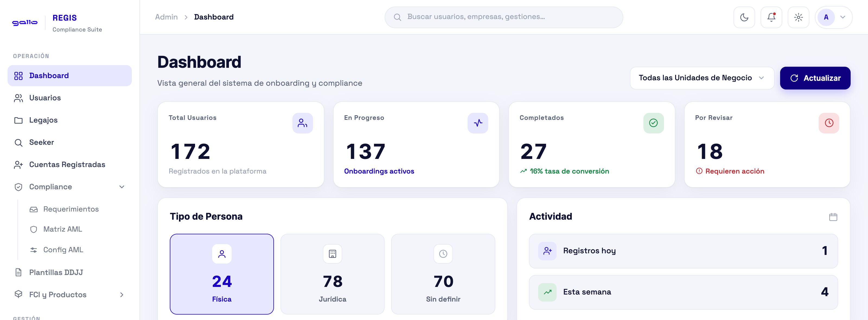
Task: Click the Sin definir clock icon
Action: click(443, 254)
